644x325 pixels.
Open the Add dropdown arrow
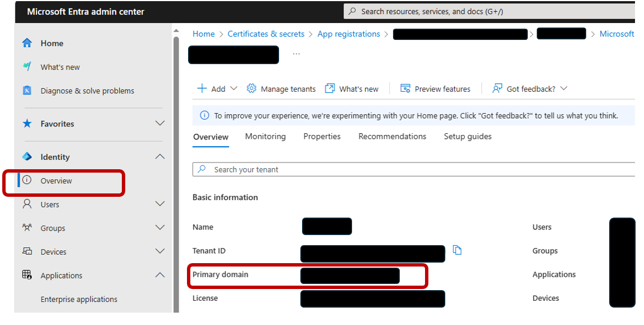pyautogui.click(x=234, y=88)
